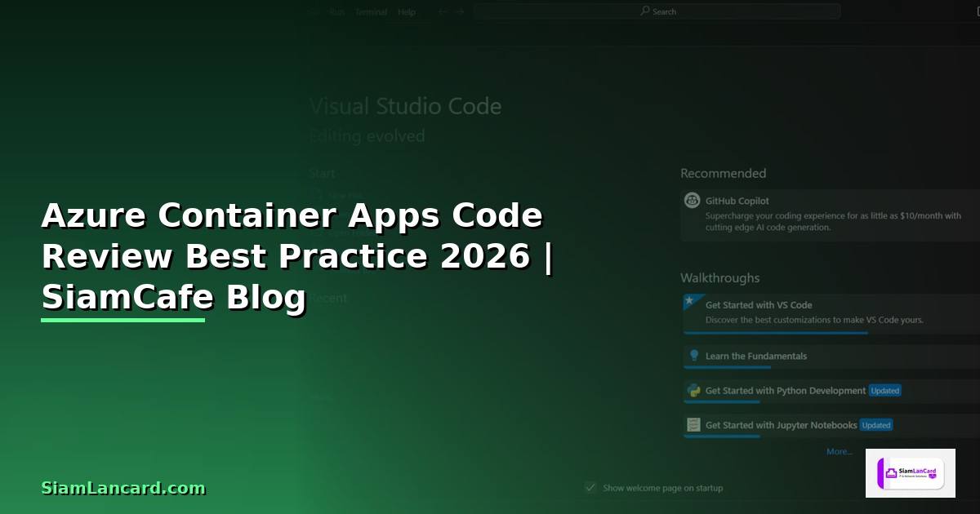The height and width of the screenshot is (514, 980).
Task: Open Learn the Fundamentals walkthrough
Action: (831, 357)
